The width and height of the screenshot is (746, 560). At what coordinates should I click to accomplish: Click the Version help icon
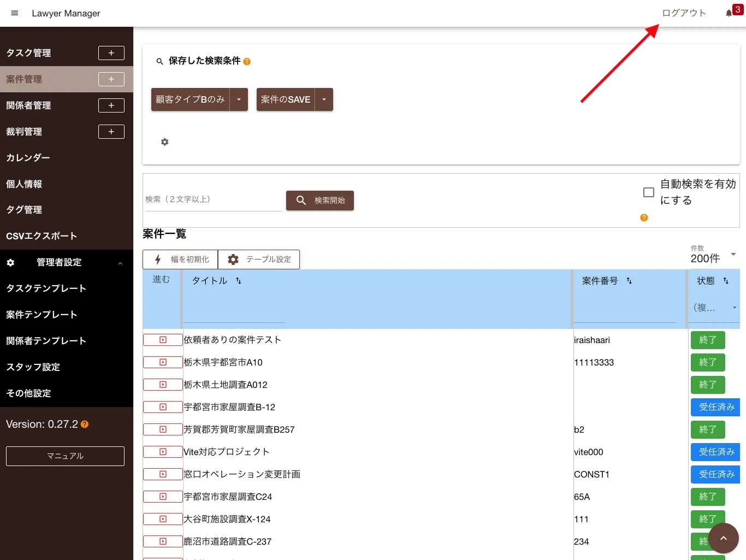(85, 424)
